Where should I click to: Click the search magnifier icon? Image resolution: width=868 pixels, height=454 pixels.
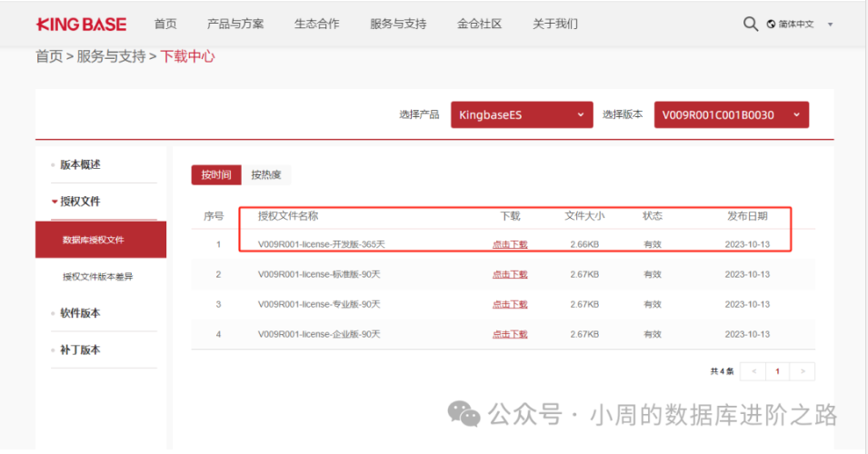point(750,25)
